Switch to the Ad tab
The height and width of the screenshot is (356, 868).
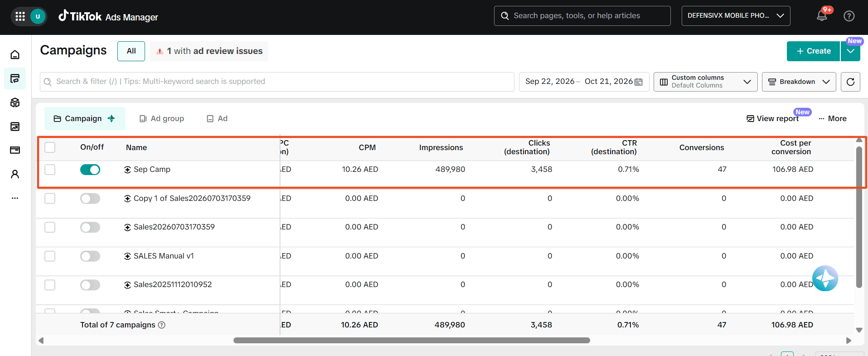coord(218,118)
